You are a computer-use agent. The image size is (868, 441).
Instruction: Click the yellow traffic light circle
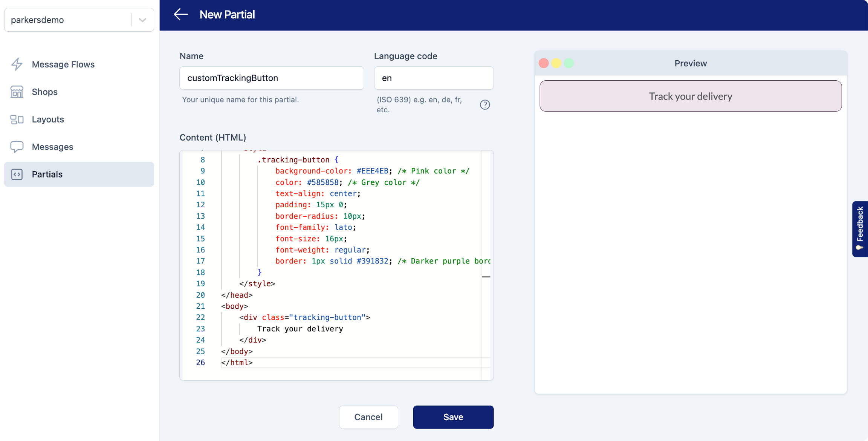coord(556,63)
